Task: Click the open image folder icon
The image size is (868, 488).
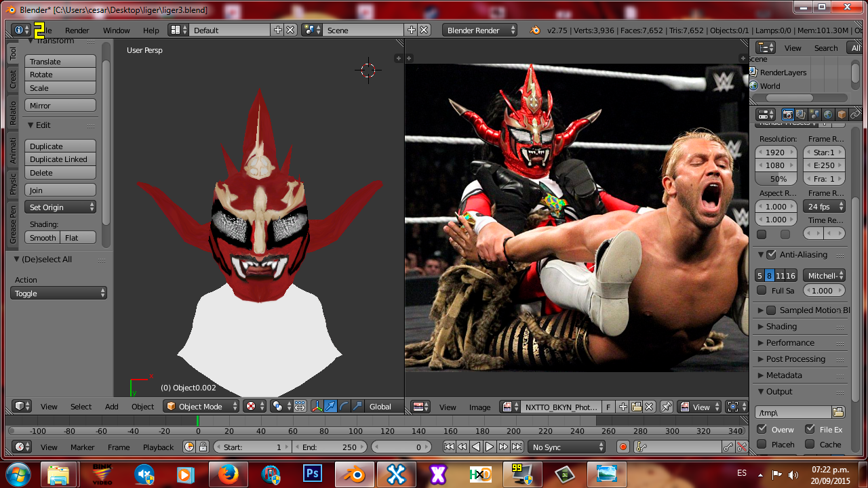Action: pos(636,407)
